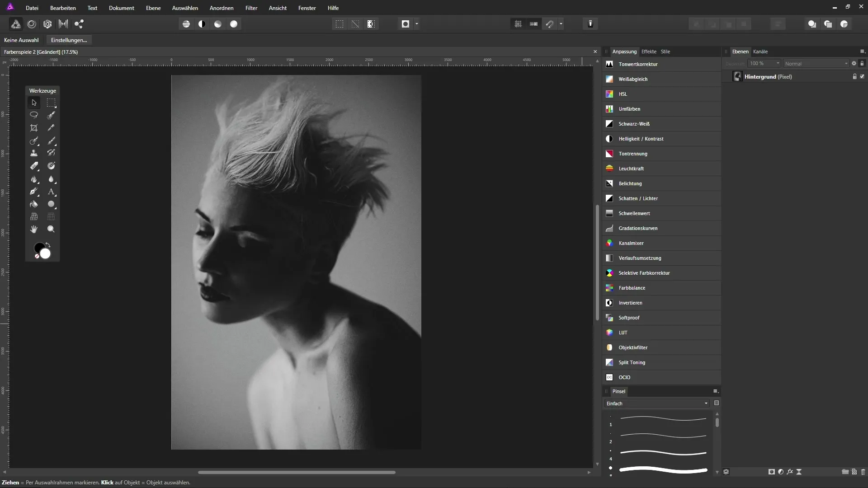
Task: Select the eyedropper color picker tool
Action: coord(51,128)
